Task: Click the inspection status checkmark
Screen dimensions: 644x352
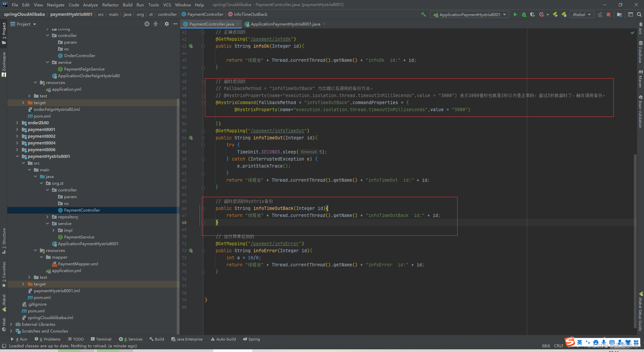Action: point(632,33)
